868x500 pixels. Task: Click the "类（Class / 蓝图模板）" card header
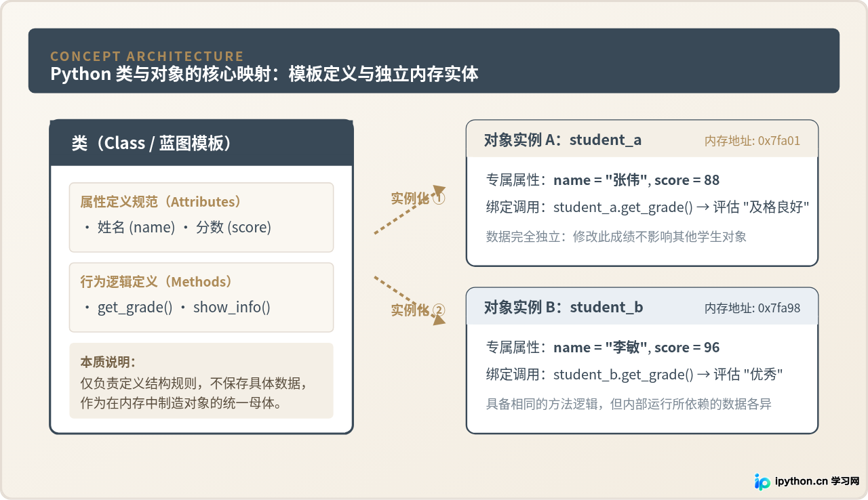click(x=201, y=143)
